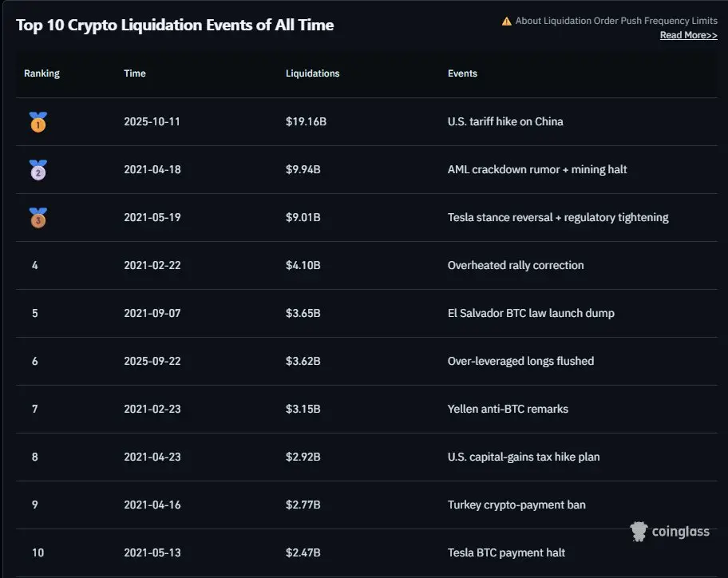Click the Tesla stance reversal event text
Screen dimensions: 728x578
pyautogui.click(x=558, y=218)
